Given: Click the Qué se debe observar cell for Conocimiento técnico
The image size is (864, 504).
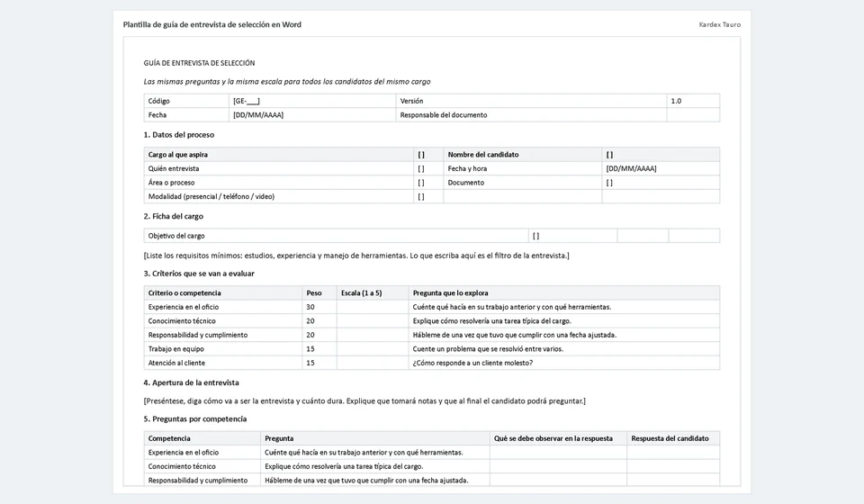Looking at the screenshot, I should (x=558, y=466).
